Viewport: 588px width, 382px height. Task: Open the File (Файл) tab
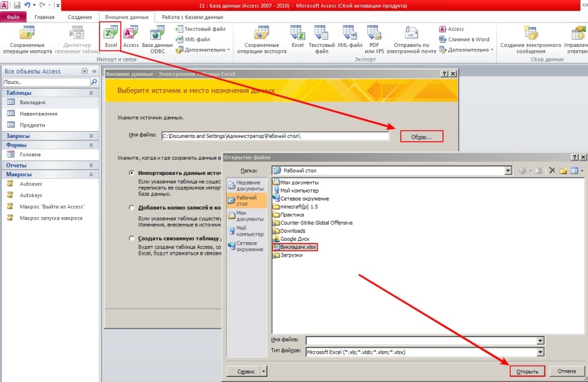[x=13, y=17]
